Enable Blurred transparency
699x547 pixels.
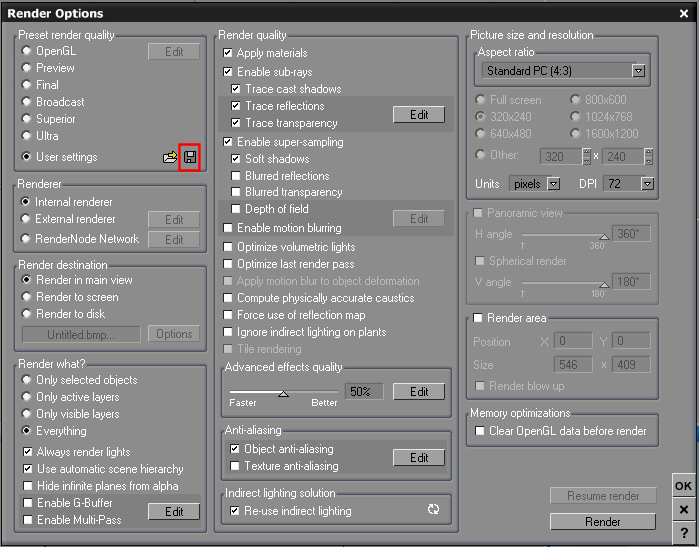[236, 192]
